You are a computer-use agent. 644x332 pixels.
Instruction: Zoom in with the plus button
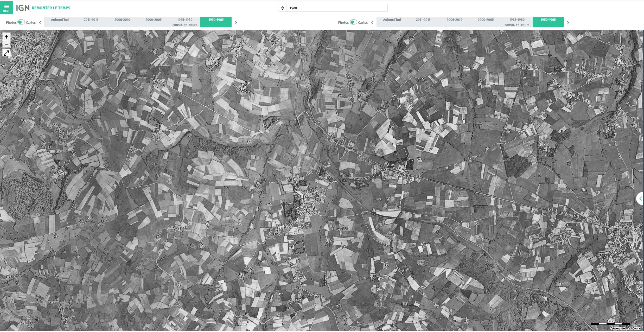click(x=6, y=37)
